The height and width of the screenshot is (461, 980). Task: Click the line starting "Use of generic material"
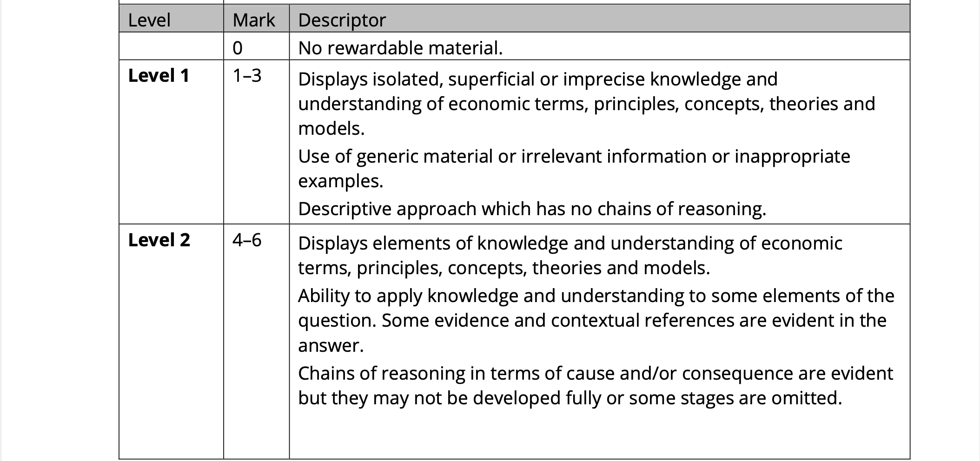tap(574, 156)
